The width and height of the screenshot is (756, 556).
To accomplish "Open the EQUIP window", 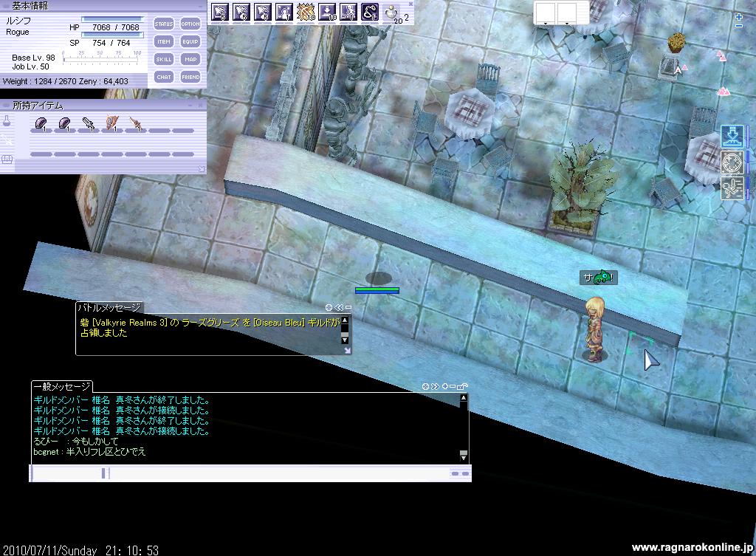I will point(190,41).
